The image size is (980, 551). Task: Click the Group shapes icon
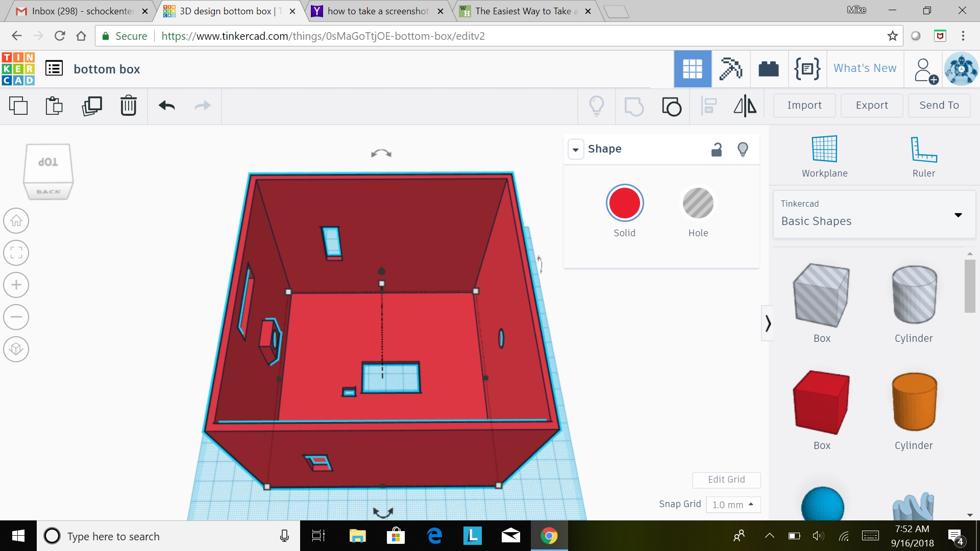(634, 106)
